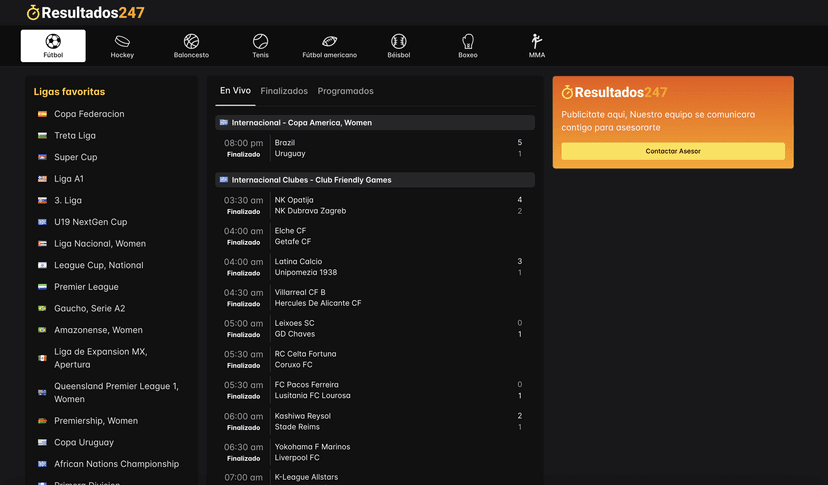Open the Internacional - Copa America, Women header

click(375, 123)
